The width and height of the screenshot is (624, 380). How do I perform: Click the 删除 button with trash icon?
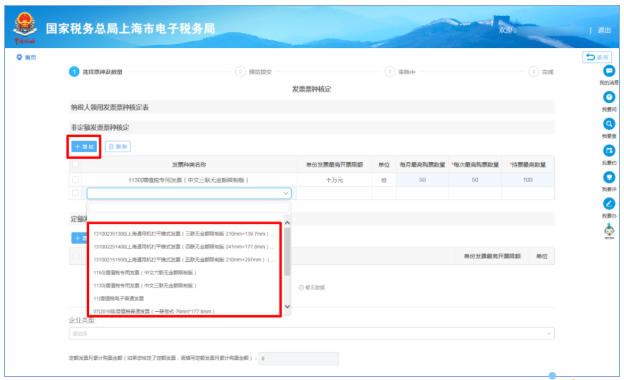click(x=118, y=146)
